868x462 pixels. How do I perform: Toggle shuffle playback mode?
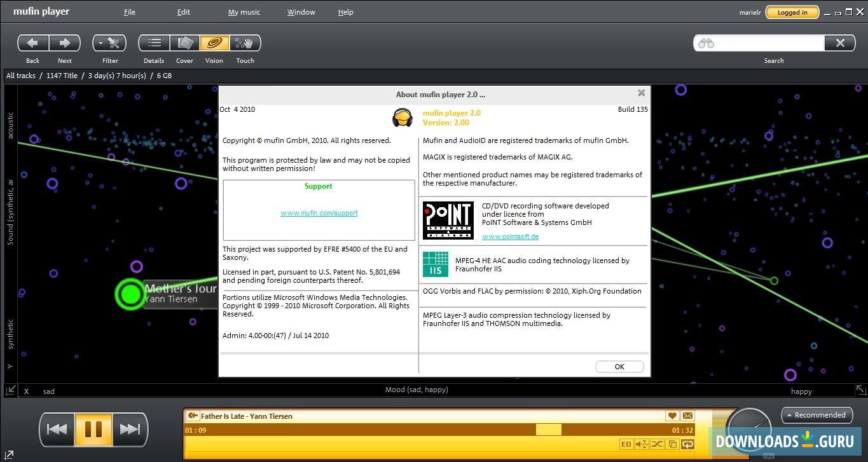coord(657,444)
